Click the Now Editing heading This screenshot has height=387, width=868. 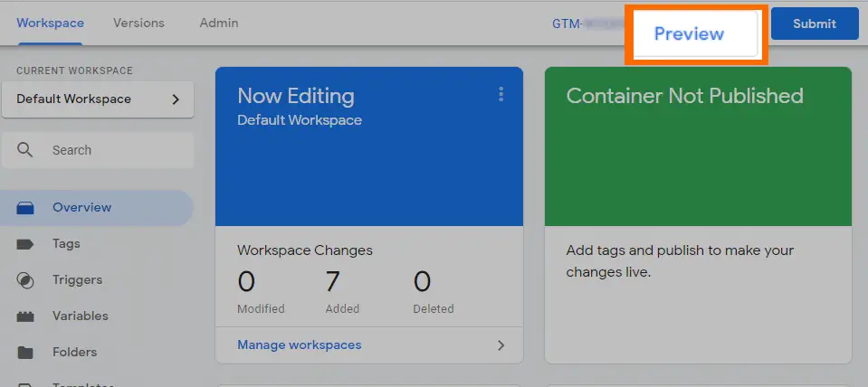tap(296, 96)
